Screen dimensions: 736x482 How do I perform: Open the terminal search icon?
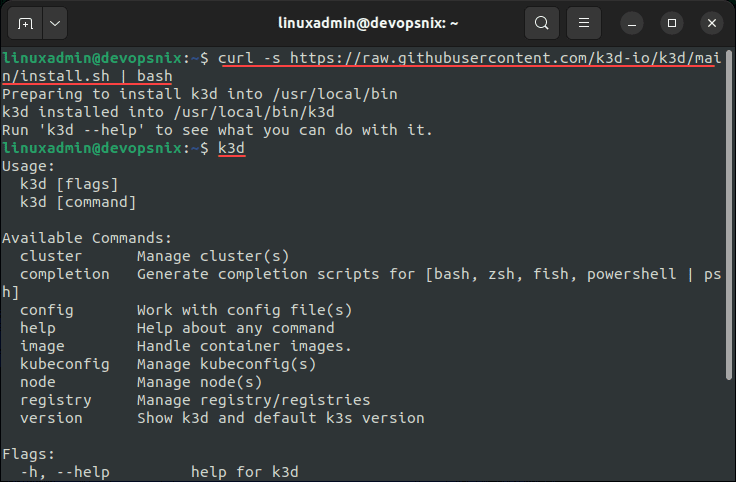[541, 22]
